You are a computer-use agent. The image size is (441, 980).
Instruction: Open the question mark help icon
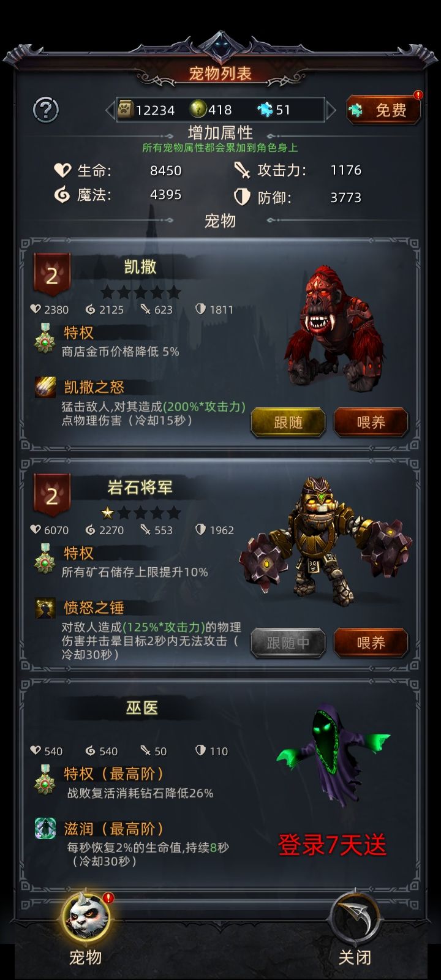(x=45, y=110)
